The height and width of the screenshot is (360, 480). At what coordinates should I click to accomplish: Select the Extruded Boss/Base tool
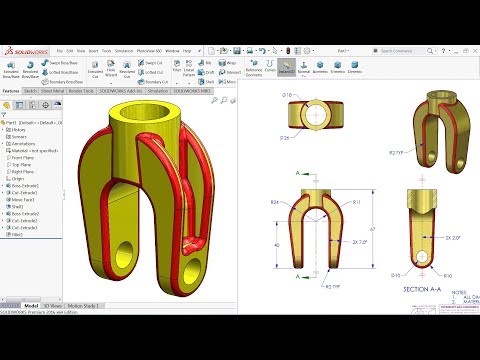pyautogui.click(x=11, y=69)
